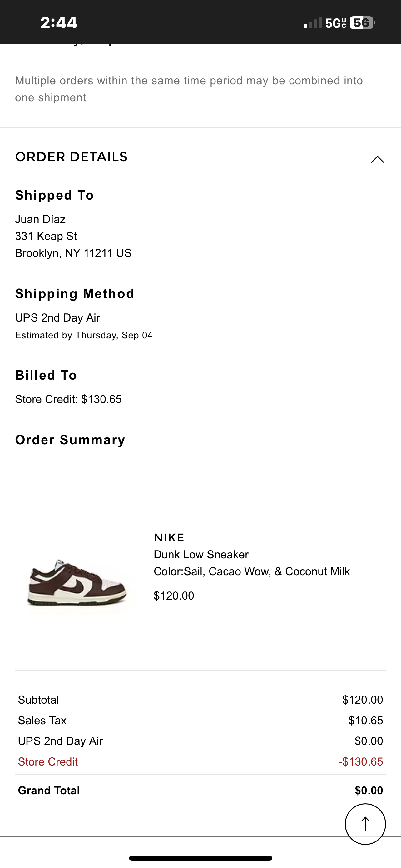Tap the cellular signal bars icon
This screenshot has height=868, width=401.
coord(313,23)
